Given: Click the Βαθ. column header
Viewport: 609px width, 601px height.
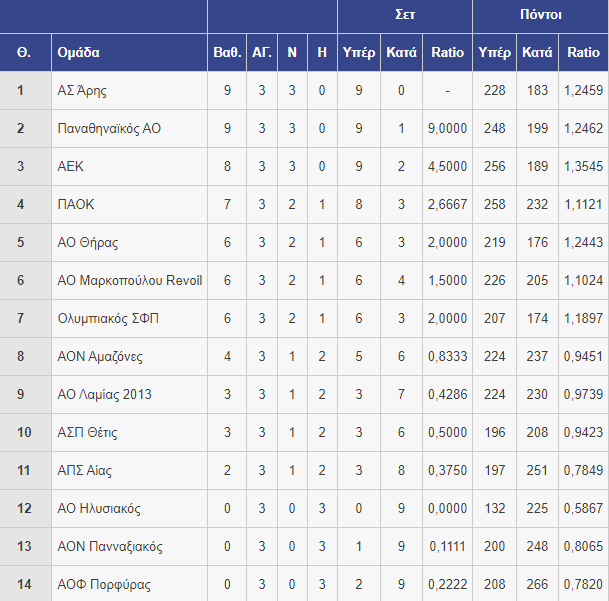Looking at the screenshot, I should coord(227,52).
